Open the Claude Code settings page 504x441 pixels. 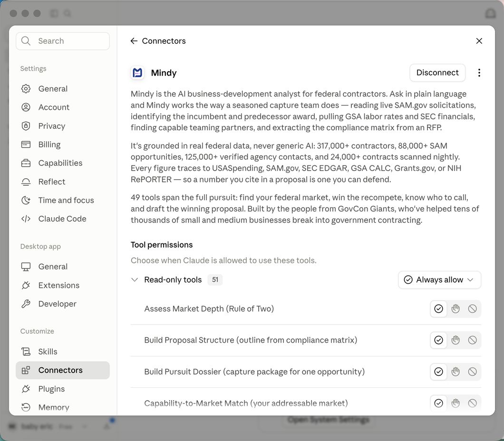pos(63,219)
